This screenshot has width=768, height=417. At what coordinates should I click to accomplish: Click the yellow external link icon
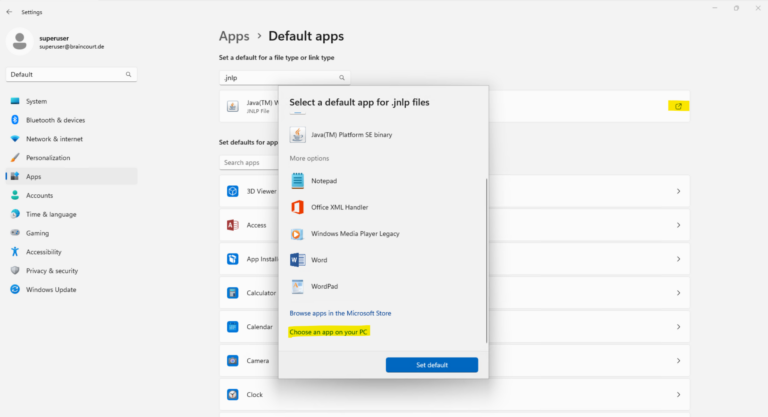679,106
